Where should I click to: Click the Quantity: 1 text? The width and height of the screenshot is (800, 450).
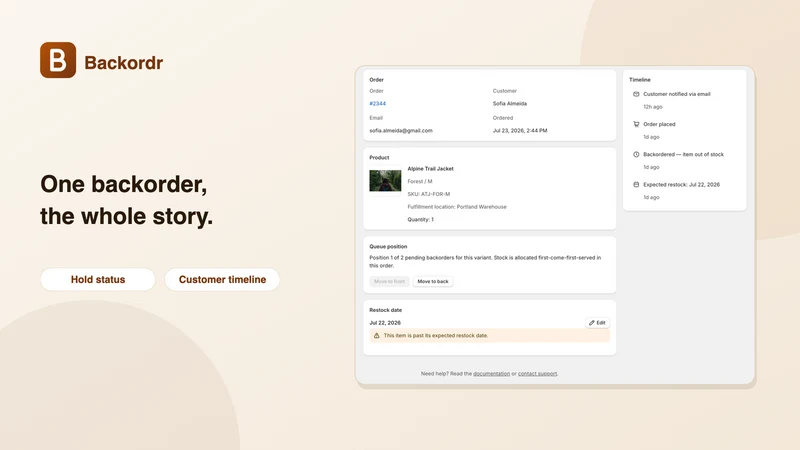coord(420,219)
